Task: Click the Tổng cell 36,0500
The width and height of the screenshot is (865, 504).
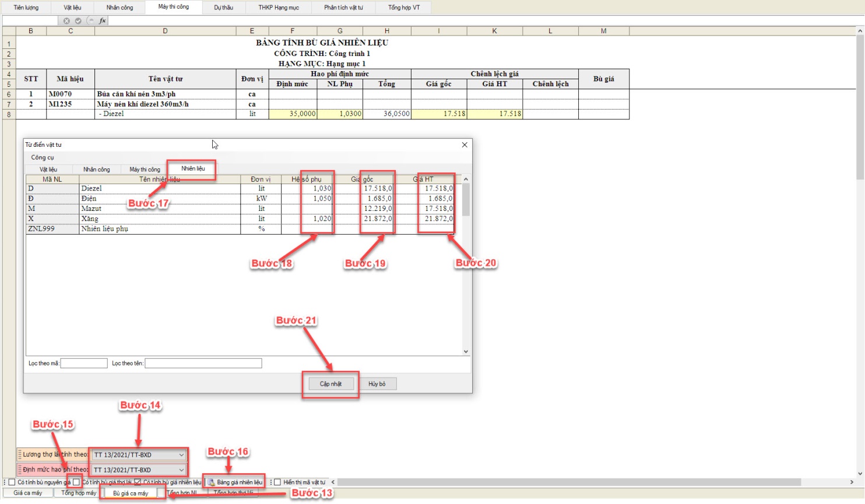Action: (387, 114)
